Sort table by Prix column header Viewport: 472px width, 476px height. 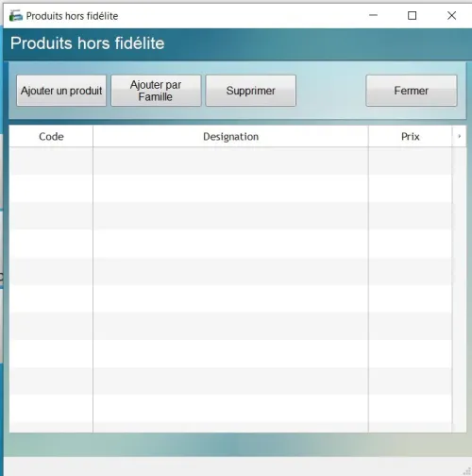411,136
